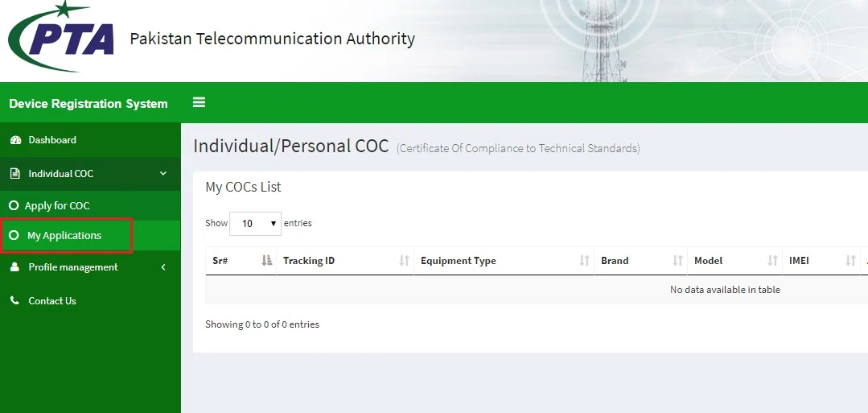Expand Profile management chevron arrow
This screenshot has height=413, width=868.
tap(163, 267)
